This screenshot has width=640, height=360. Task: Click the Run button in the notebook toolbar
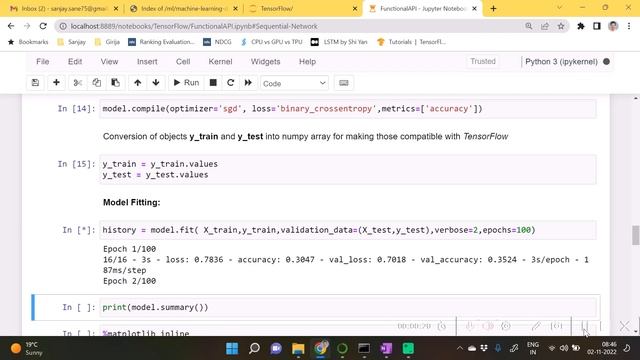pyautogui.click(x=186, y=83)
